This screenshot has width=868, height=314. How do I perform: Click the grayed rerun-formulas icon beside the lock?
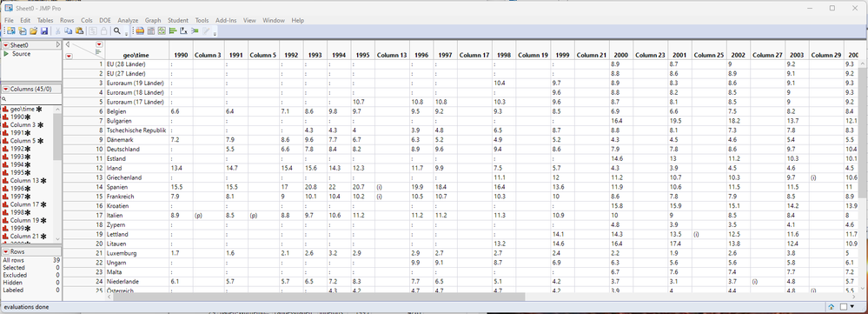pos(92,31)
